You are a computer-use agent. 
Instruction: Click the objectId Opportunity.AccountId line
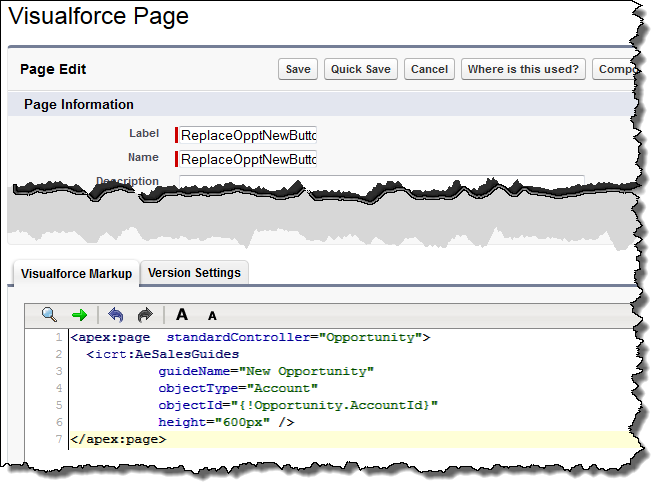[x=298, y=405]
